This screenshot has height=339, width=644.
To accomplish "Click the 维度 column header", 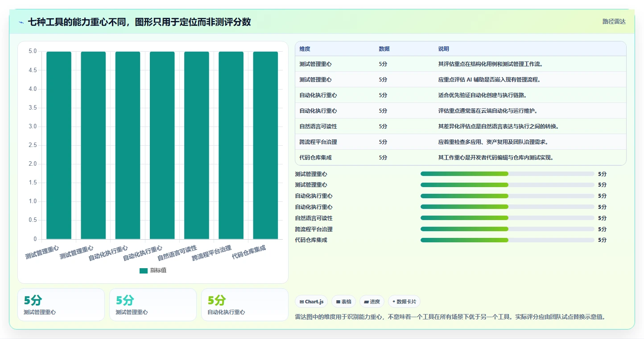I will (305, 49).
